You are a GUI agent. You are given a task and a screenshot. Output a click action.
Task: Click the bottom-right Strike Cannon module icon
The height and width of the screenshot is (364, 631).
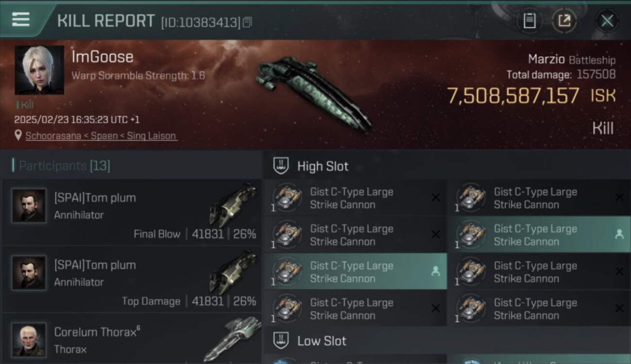click(x=471, y=309)
